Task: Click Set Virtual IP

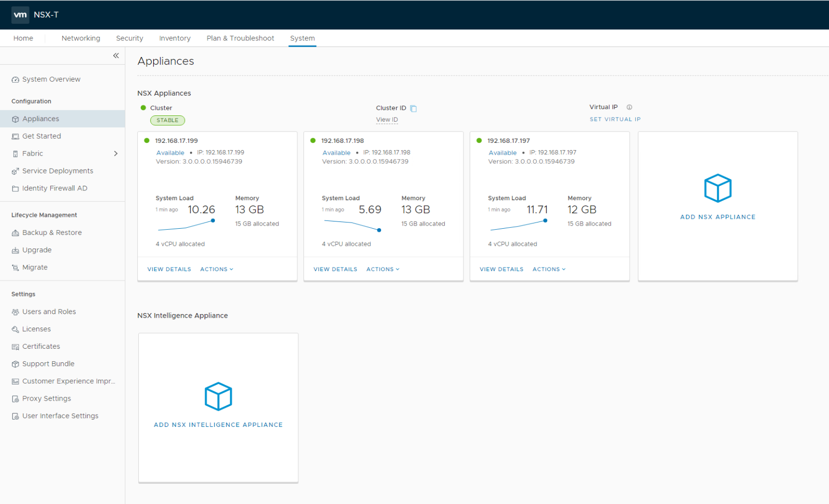Action: (615, 119)
